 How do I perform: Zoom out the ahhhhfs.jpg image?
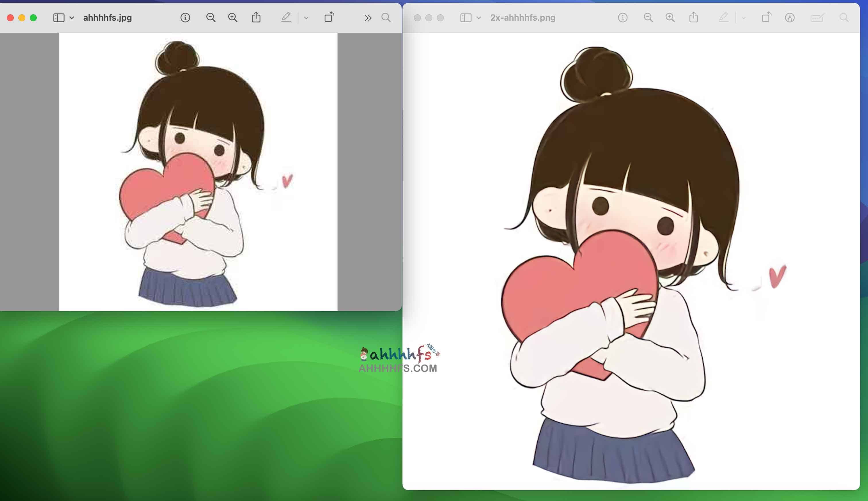coord(211,18)
